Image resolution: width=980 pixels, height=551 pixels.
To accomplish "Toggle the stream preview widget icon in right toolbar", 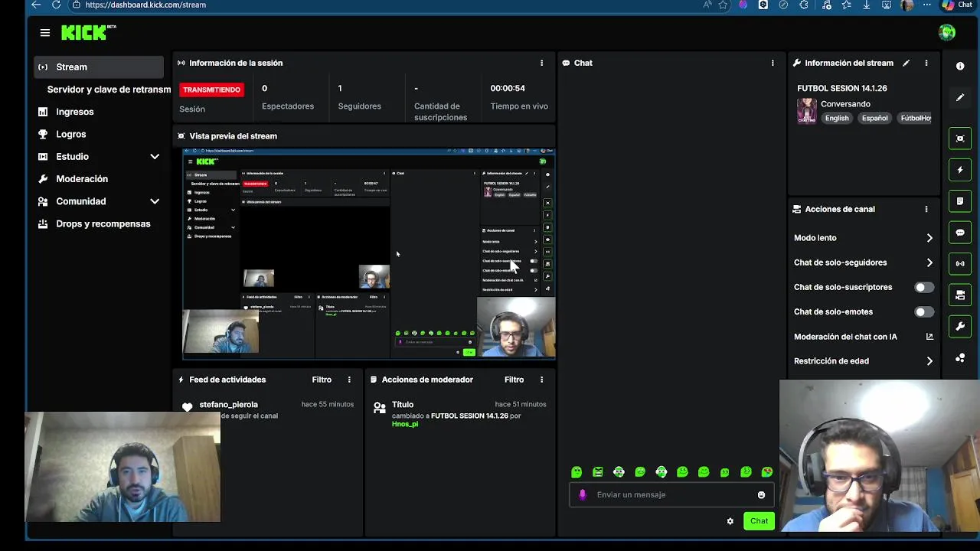I will (960, 139).
